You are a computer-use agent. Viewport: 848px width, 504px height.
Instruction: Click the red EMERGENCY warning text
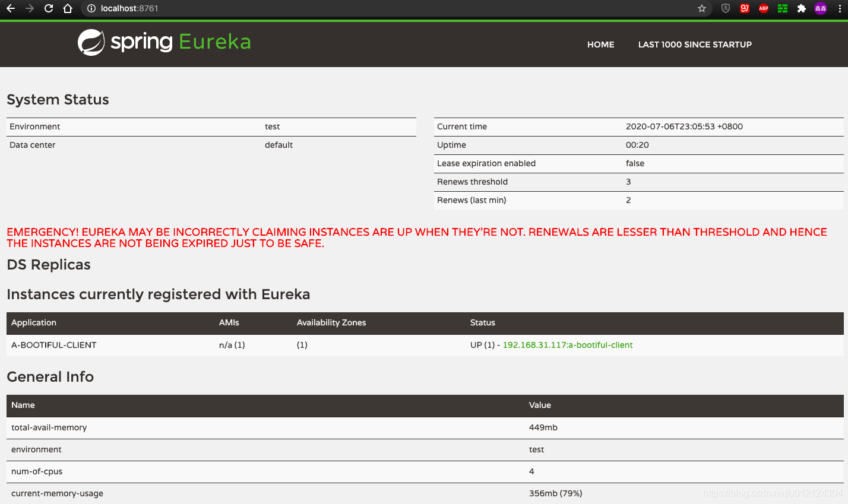(x=417, y=237)
